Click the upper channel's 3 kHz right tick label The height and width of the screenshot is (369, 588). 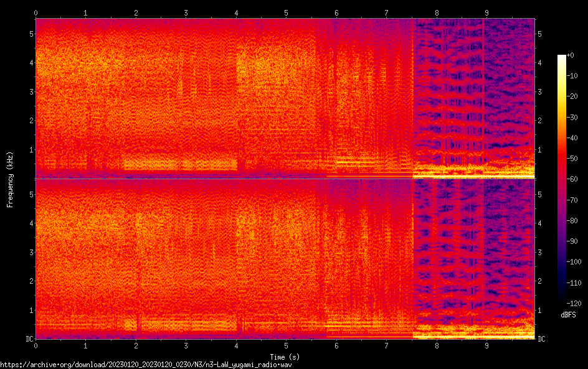point(539,91)
